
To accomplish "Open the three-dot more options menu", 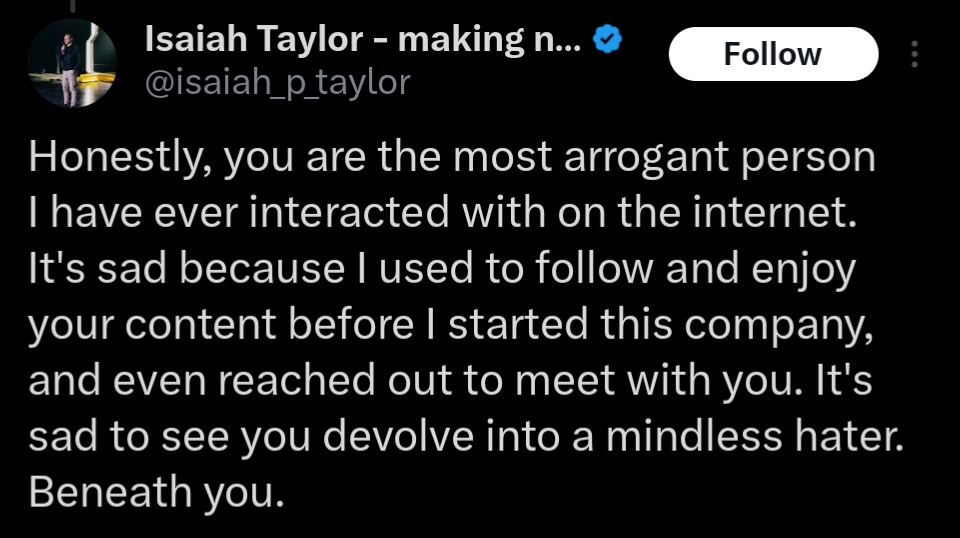I will click(x=915, y=54).
